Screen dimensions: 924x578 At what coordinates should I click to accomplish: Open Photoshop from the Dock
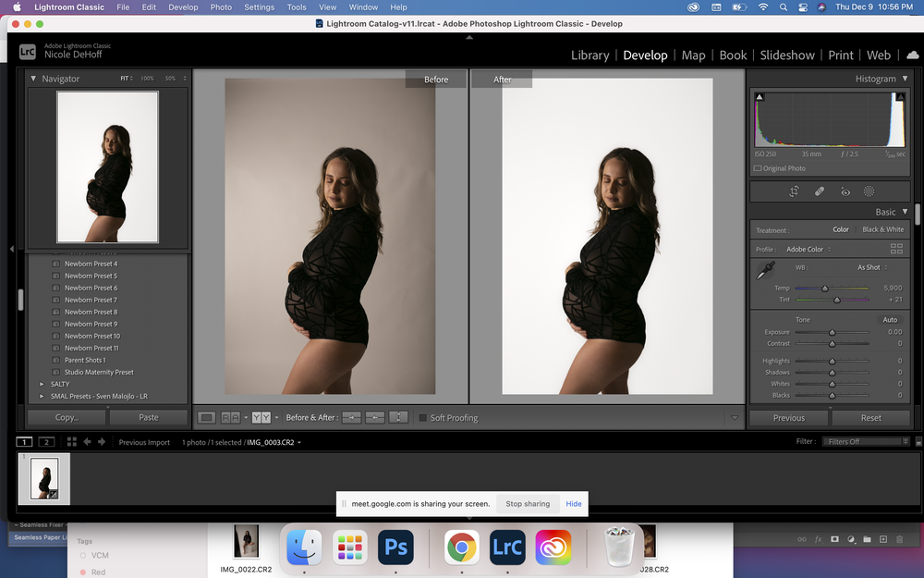pyautogui.click(x=395, y=547)
